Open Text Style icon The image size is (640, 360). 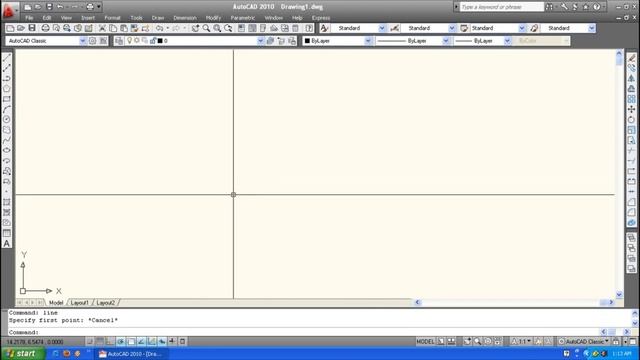click(324, 28)
